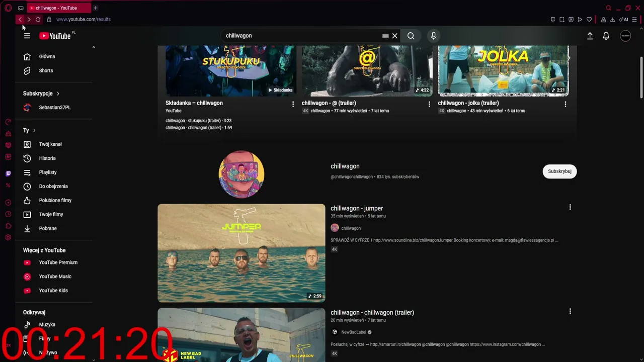644x362 pixels.
Task: Open browser tab search magnifier
Action: [609, 8]
